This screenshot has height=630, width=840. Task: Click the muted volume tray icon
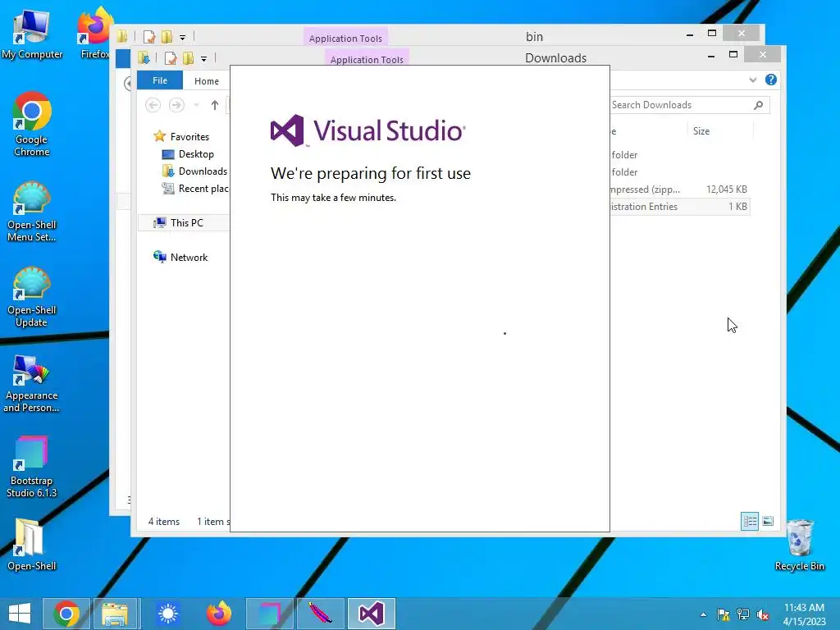763,614
